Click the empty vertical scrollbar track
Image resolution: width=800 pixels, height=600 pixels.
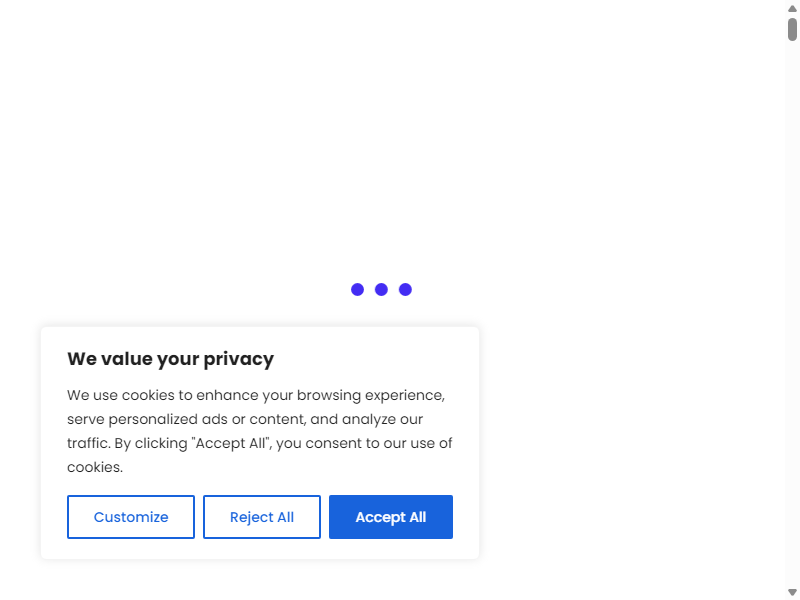pyautogui.click(x=792, y=306)
